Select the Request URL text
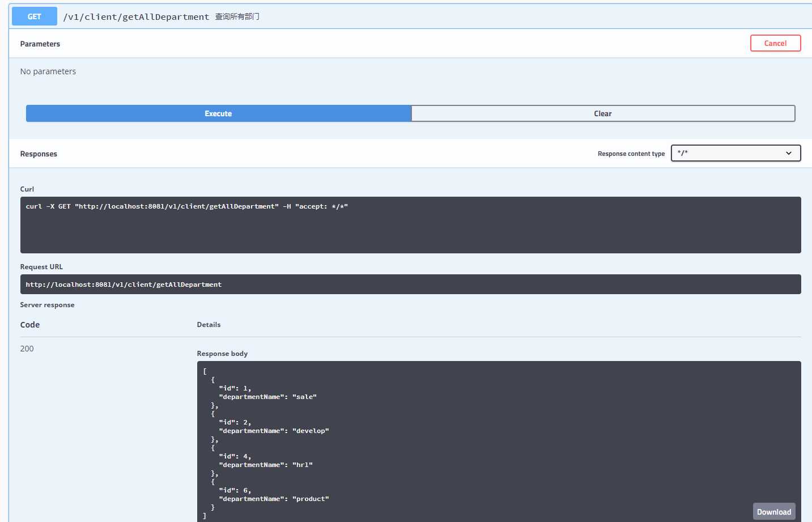The height and width of the screenshot is (522, 812). pyautogui.click(x=124, y=285)
